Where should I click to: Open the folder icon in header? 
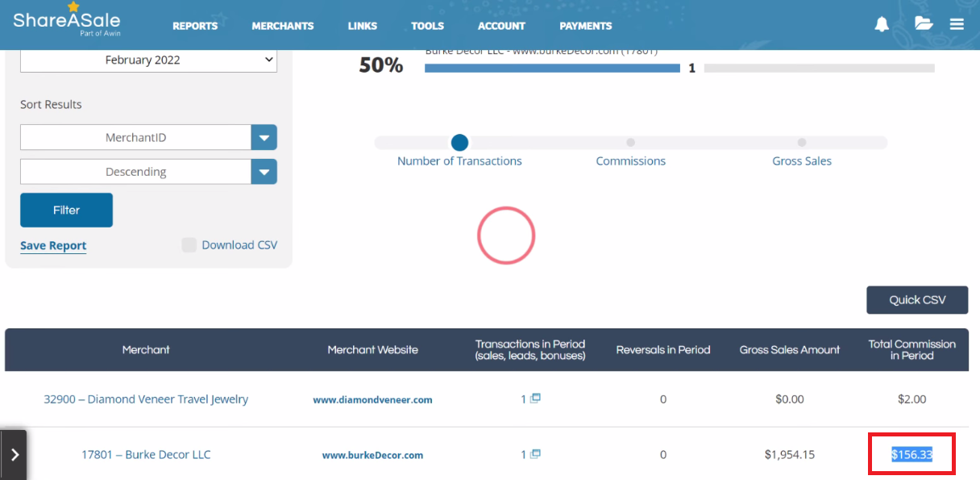(x=924, y=24)
